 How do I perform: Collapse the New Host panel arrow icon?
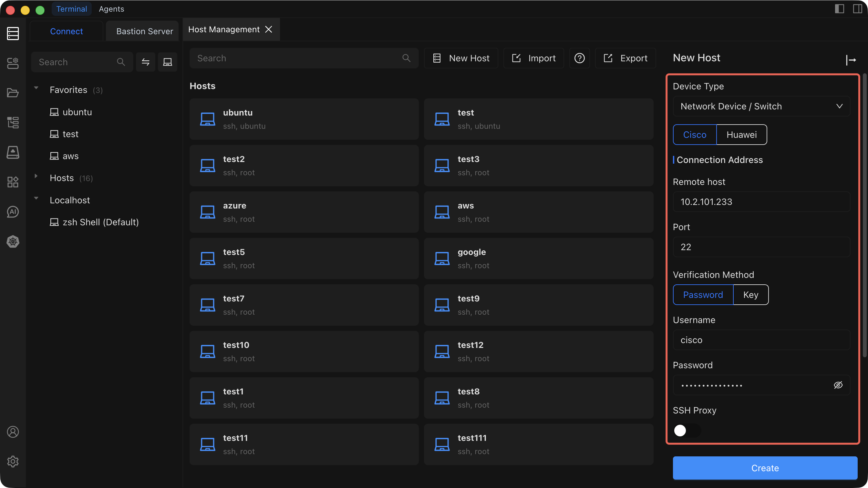(851, 60)
